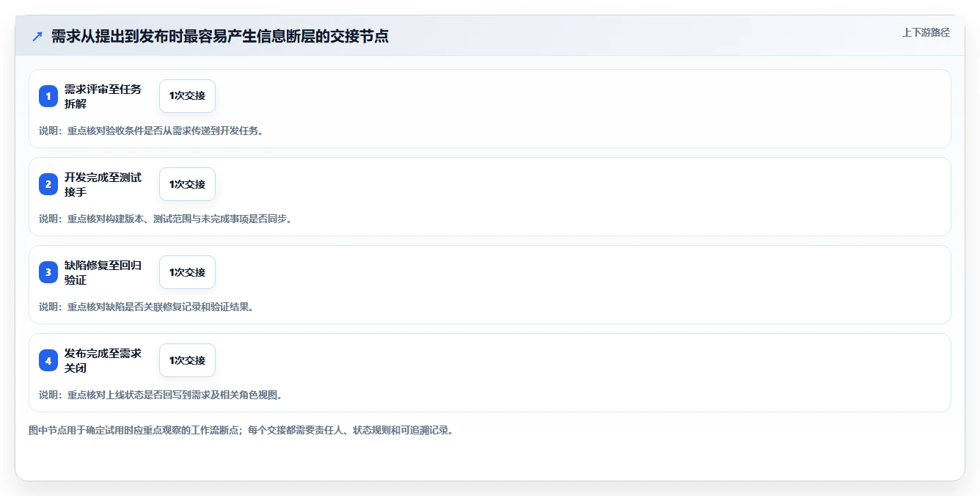Click the note about 上线状态 written back to 需求
Viewport: 980px width, 496px height.
(x=161, y=395)
